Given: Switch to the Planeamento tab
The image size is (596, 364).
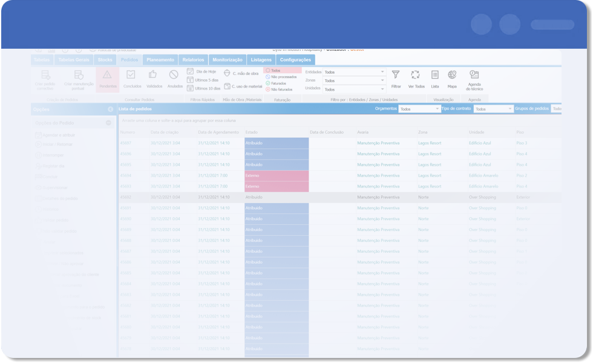Looking at the screenshot, I should 160,60.
